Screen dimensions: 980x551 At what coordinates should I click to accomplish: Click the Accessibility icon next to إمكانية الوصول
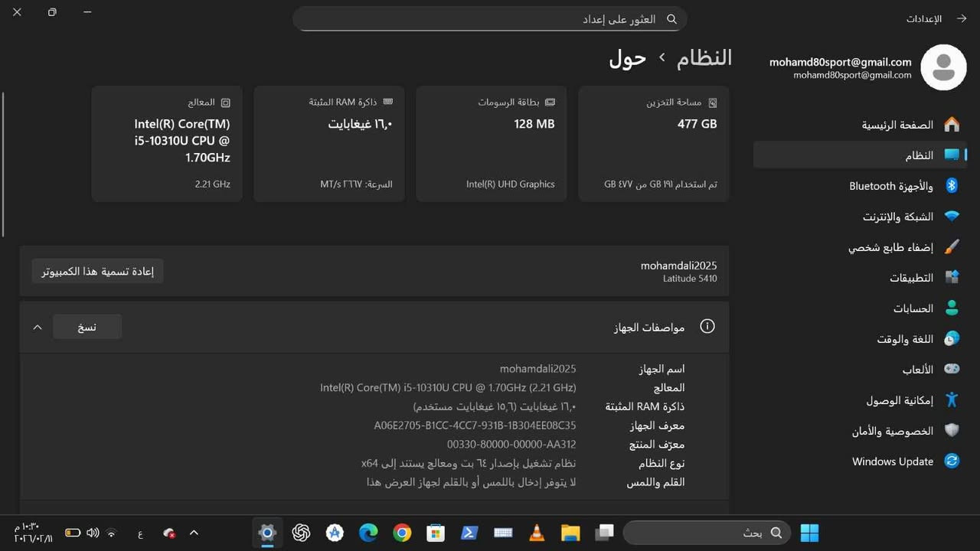pyautogui.click(x=952, y=399)
